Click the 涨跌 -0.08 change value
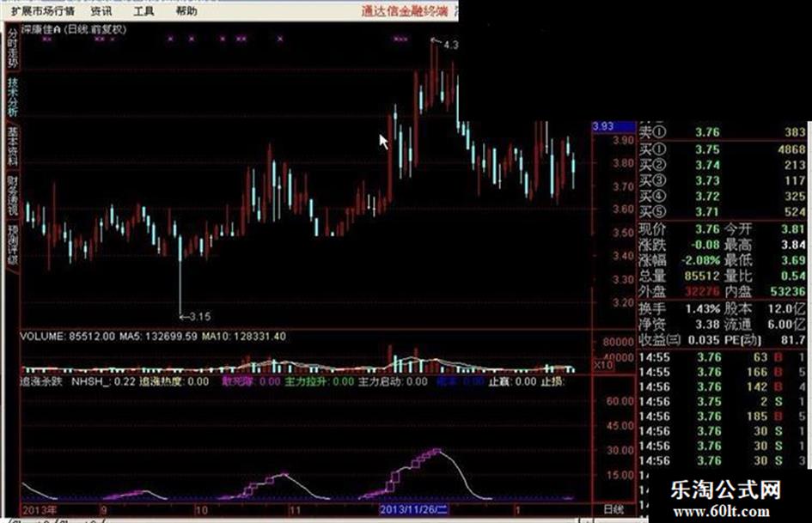Viewport: 812px width, 523px height. pos(679,245)
